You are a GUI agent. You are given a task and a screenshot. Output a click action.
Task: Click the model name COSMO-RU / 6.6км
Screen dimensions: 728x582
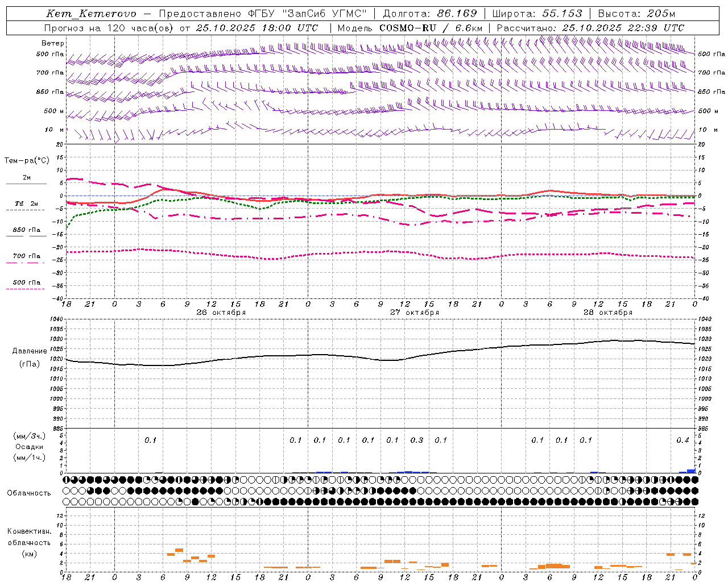pos(431,28)
